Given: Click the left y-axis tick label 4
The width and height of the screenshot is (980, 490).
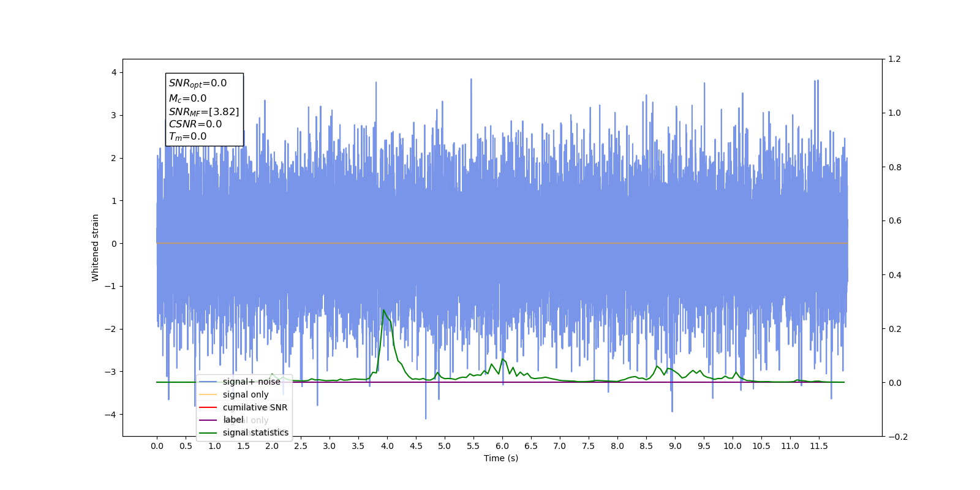Looking at the screenshot, I should (114, 72).
